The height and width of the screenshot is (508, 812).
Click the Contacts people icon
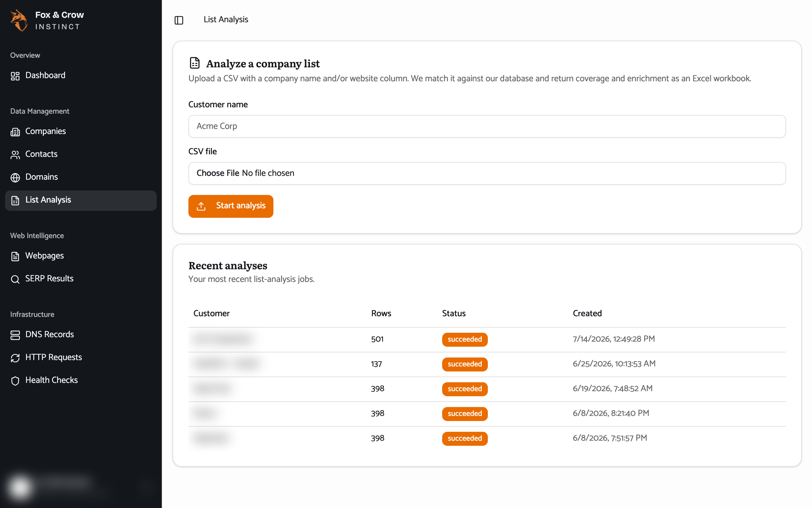(15, 155)
